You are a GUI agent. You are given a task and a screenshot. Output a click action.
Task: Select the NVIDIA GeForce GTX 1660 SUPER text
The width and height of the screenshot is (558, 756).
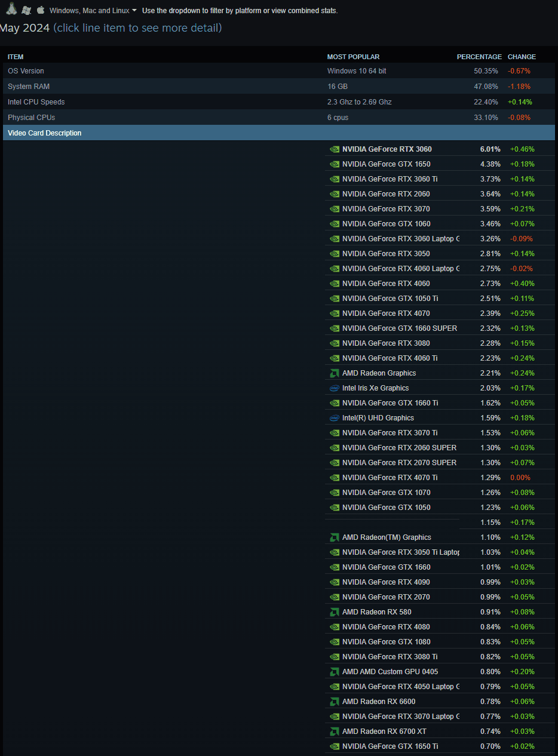click(x=400, y=328)
